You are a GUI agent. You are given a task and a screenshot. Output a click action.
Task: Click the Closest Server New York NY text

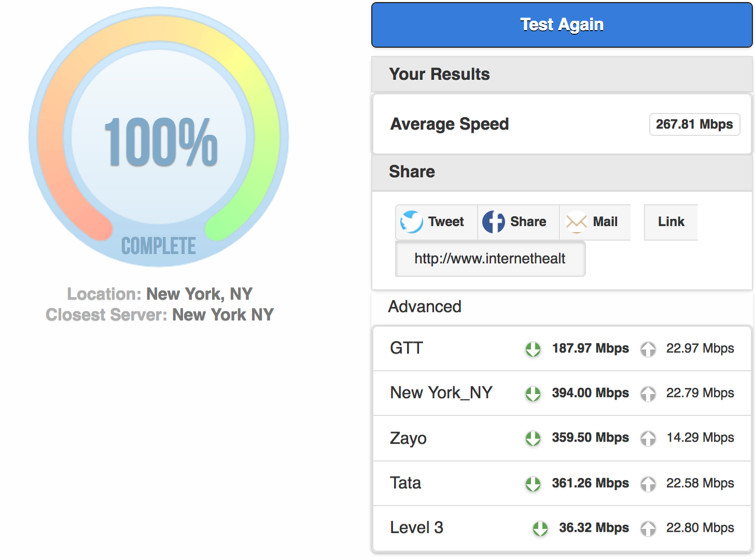coord(160,315)
